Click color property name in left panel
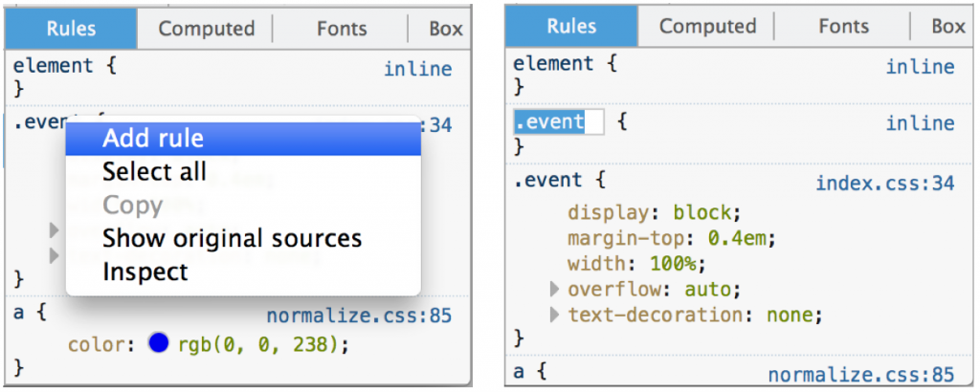This screenshot has width=980, height=392. pos(98,344)
